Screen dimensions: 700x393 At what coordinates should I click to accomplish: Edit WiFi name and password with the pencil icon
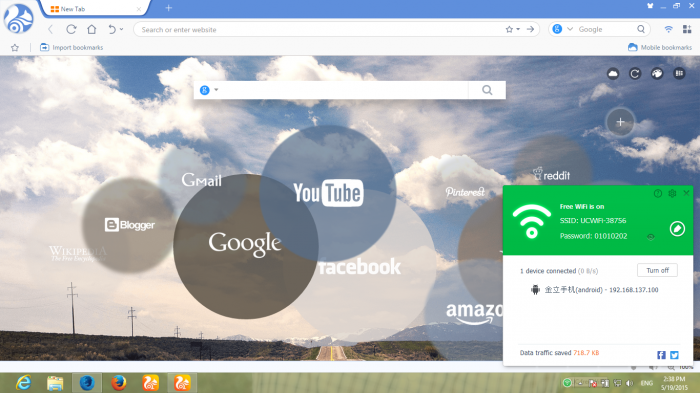[x=677, y=229]
